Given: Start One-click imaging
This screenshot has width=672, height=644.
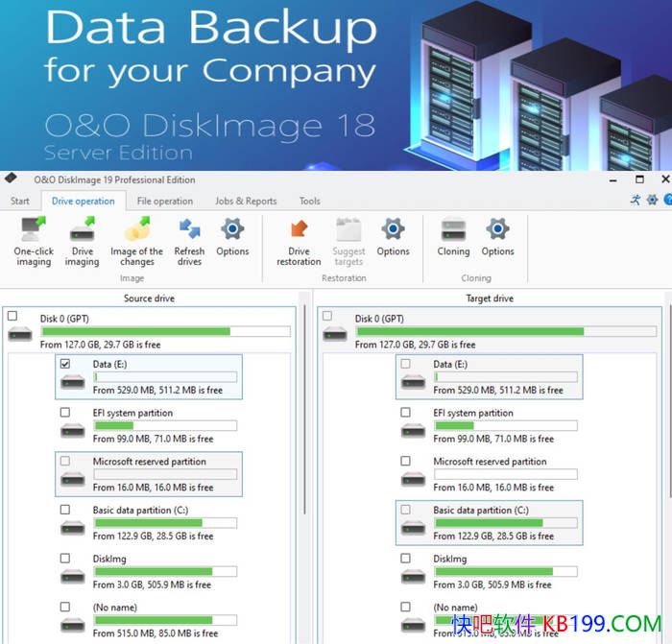Looking at the screenshot, I should pyautogui.click(x=34, y=242).
